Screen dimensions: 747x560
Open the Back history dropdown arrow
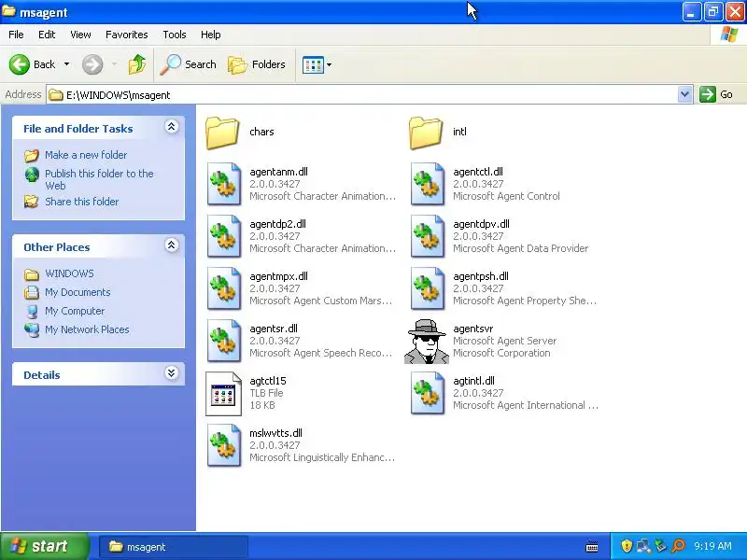pyautogui.click(x=66, y=64)
